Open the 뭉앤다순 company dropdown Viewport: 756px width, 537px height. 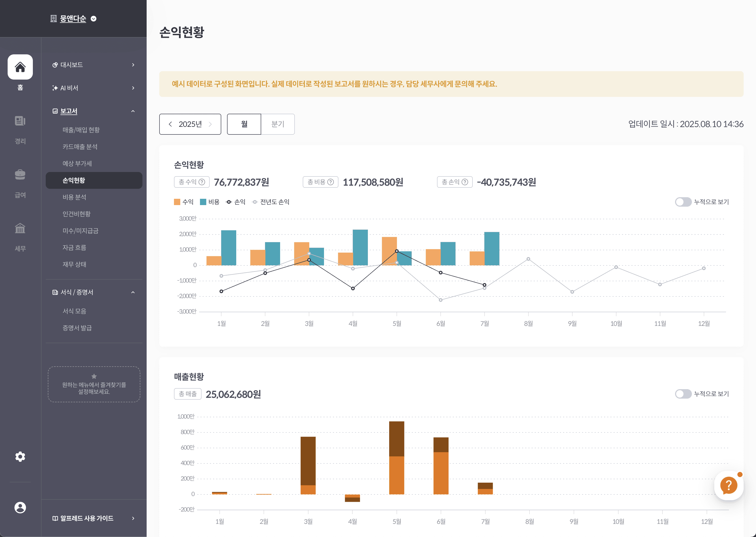coord(94,19)
